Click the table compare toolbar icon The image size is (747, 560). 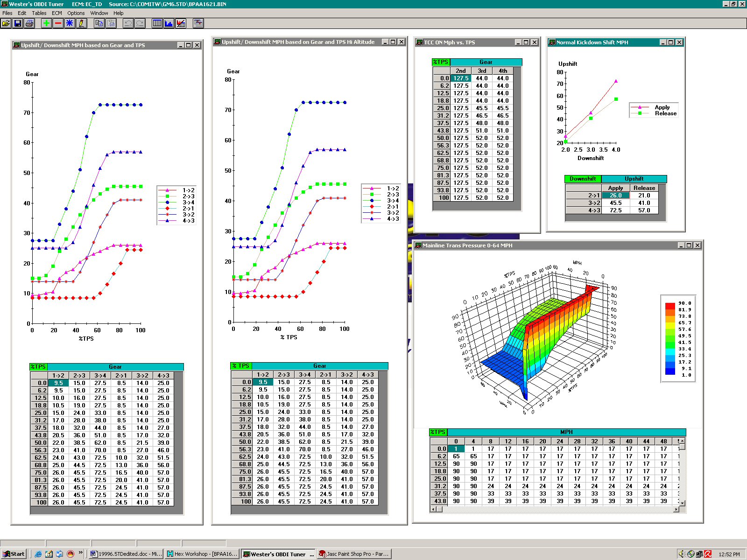tap(198, 23)
